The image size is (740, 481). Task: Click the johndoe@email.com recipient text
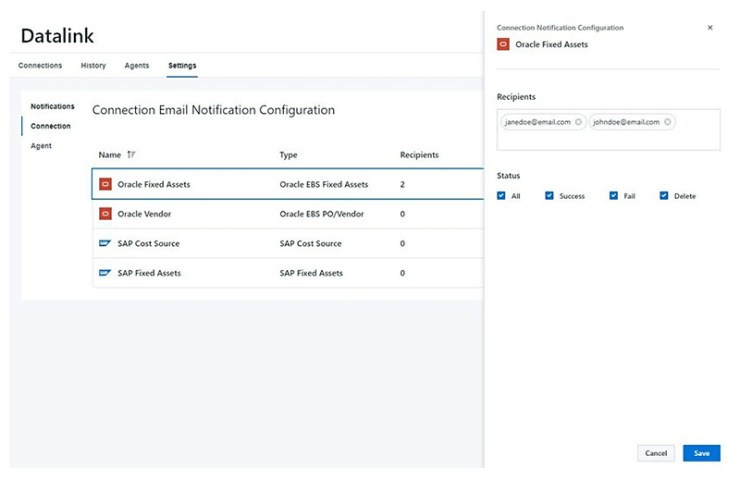pos(626,122)
